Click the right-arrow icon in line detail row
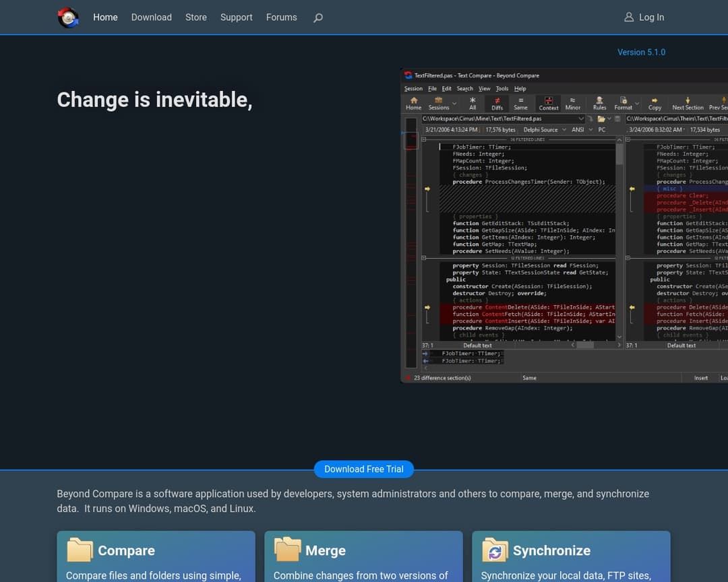The height and width of the screenshot is (582, 728). pos(425,354)
